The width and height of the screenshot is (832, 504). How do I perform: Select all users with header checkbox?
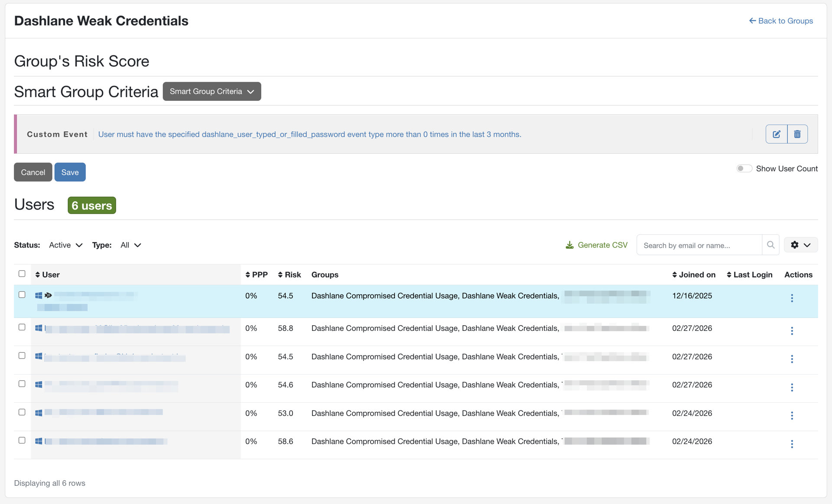(22, 274)
